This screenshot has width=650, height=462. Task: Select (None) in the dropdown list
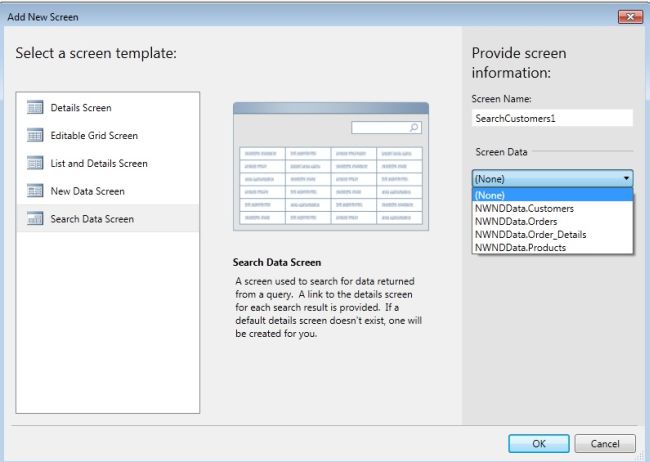pos(553,195)
